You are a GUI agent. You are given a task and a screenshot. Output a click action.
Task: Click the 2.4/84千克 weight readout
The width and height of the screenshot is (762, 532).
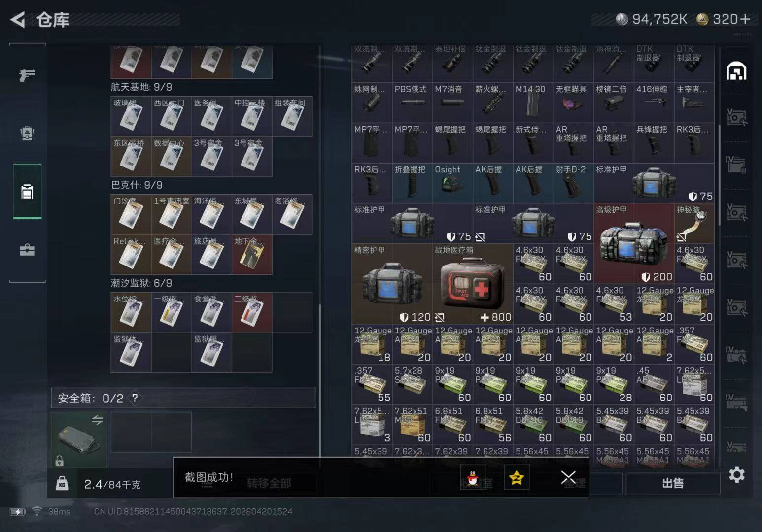[112, 484]
